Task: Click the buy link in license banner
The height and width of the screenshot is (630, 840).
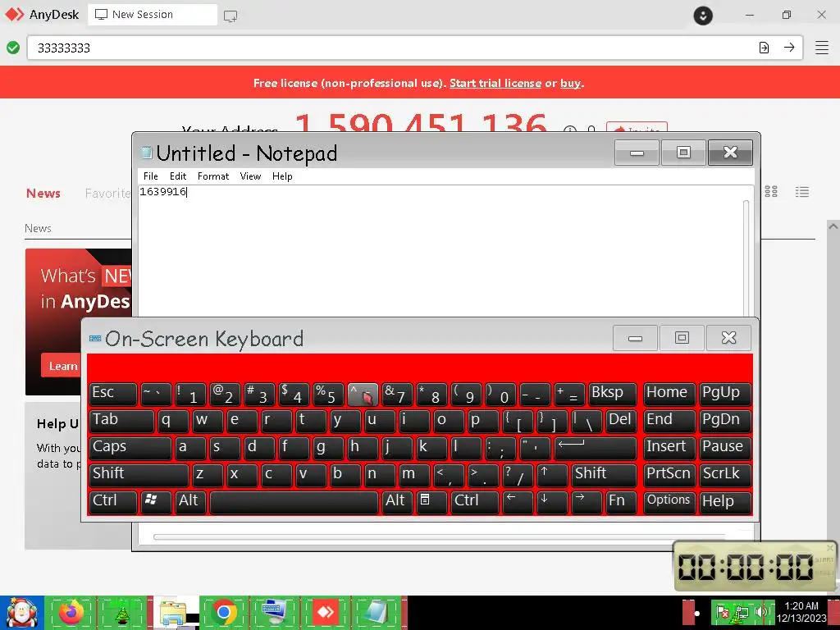Action: 571,83
